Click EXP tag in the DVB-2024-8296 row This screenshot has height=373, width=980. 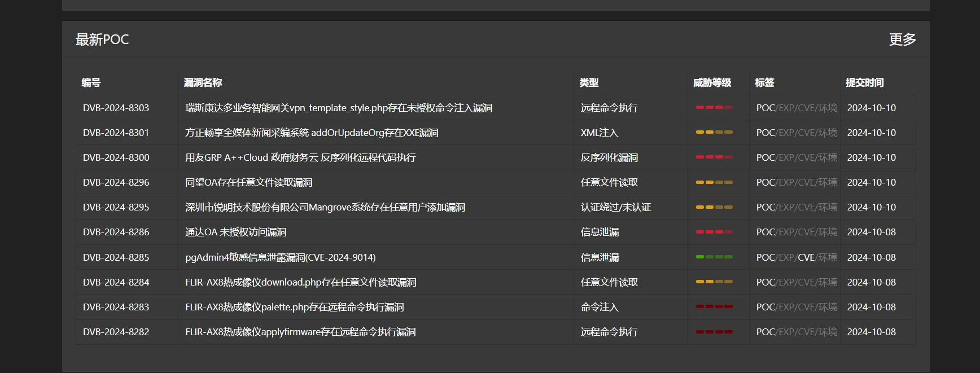pos(786,182)
